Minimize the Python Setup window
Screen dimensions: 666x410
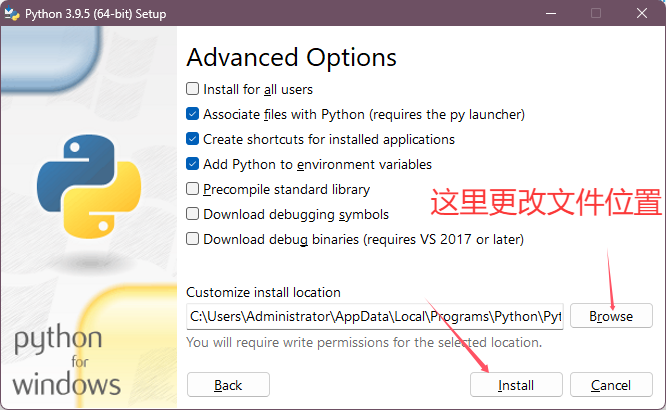point(550,14)
